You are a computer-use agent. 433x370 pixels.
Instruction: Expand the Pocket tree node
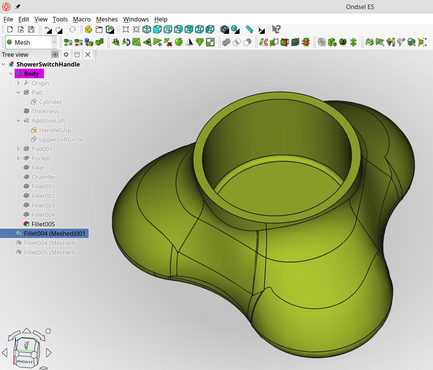point(18,158)
